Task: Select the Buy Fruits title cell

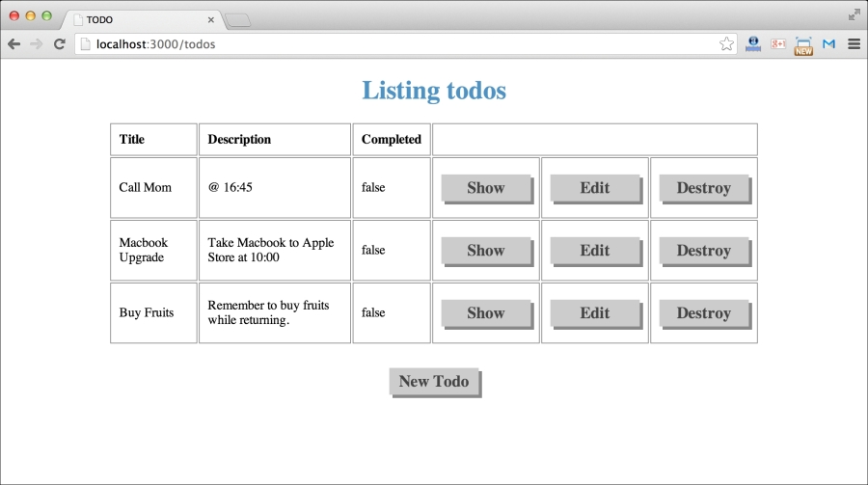Action: point(153,312)
